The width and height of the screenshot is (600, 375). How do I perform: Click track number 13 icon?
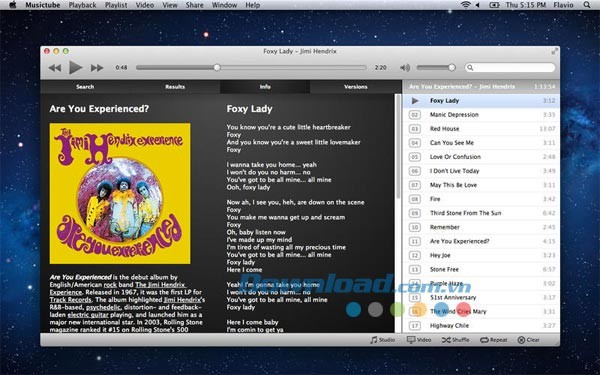(x=415, y=269)
